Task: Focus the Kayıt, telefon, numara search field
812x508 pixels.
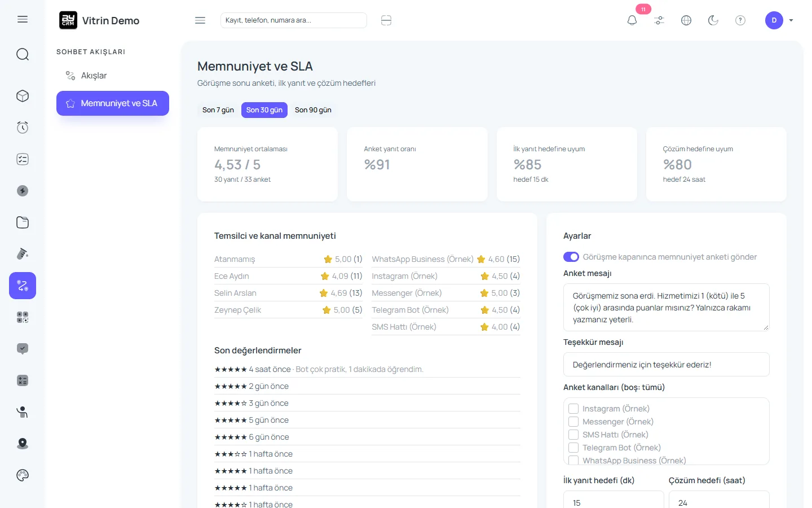Action: pos(294,20)
